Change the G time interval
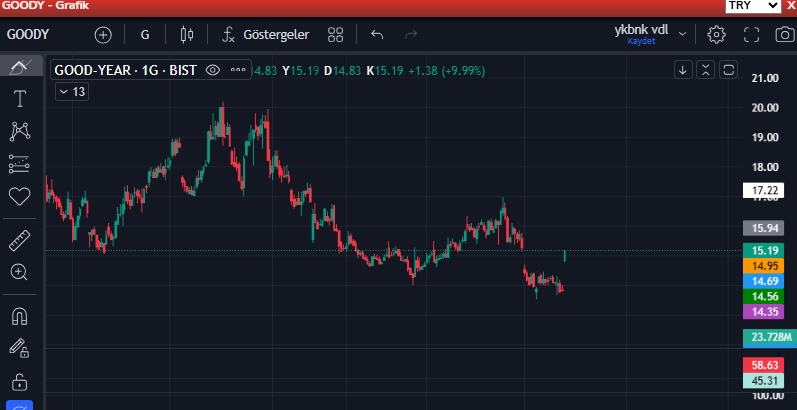Viewport: 797px width, 410px height. click(145, 35)
